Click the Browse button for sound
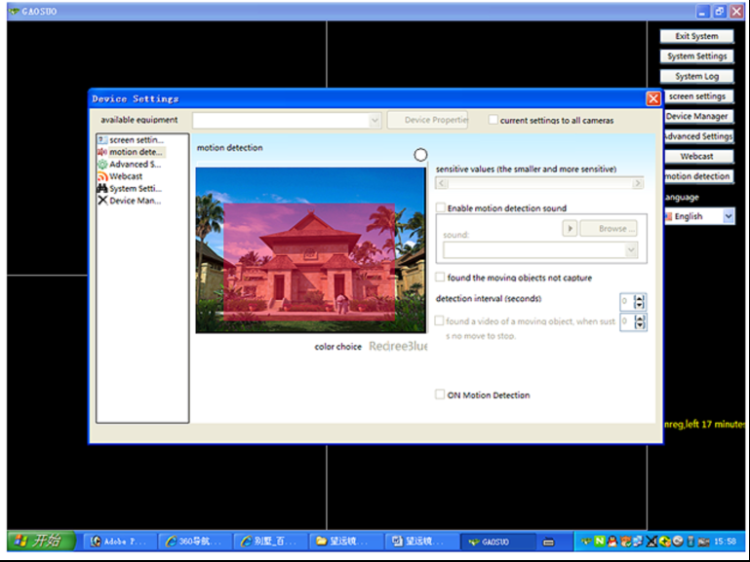This screenshot has height=562, width=750. pos(608,229)
